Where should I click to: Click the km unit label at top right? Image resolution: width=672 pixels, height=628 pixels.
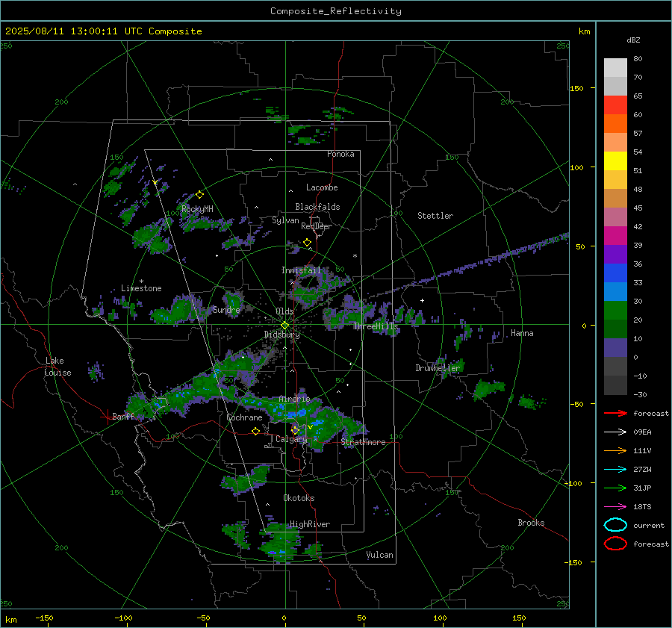[x=584, y=31]
